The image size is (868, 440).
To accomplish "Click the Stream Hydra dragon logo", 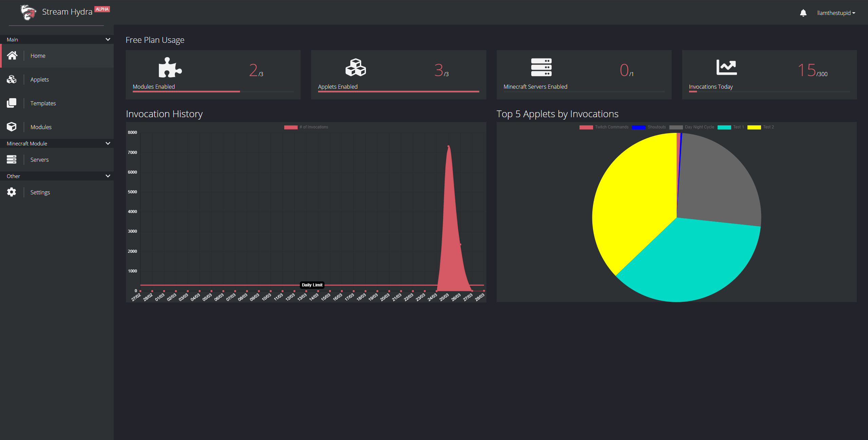I will 28,13.
